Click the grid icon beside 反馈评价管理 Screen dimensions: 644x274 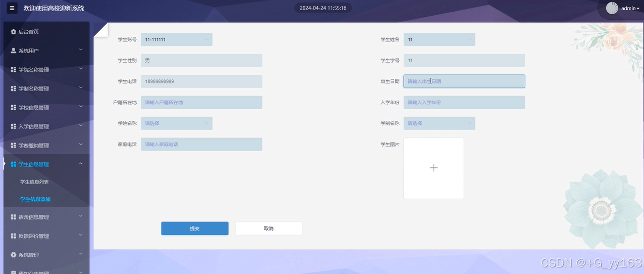14,236
